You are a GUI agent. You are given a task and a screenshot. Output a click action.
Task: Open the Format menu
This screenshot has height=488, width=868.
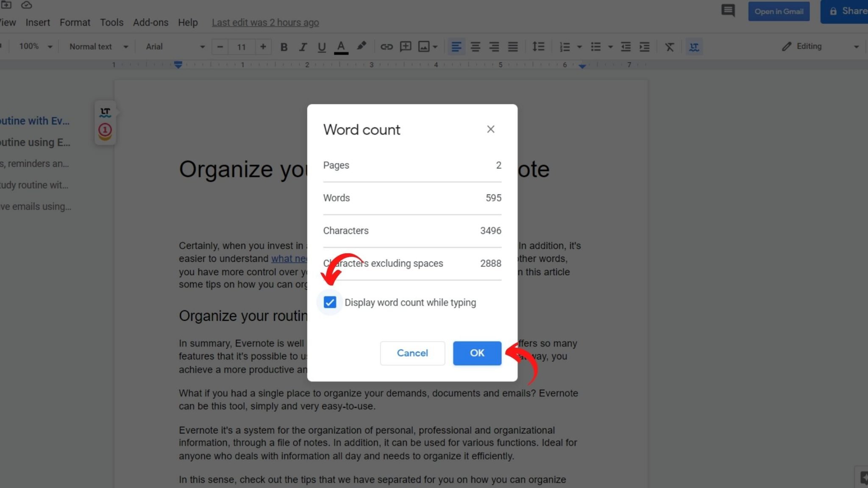pyautogui.click(x=75, y=22)
